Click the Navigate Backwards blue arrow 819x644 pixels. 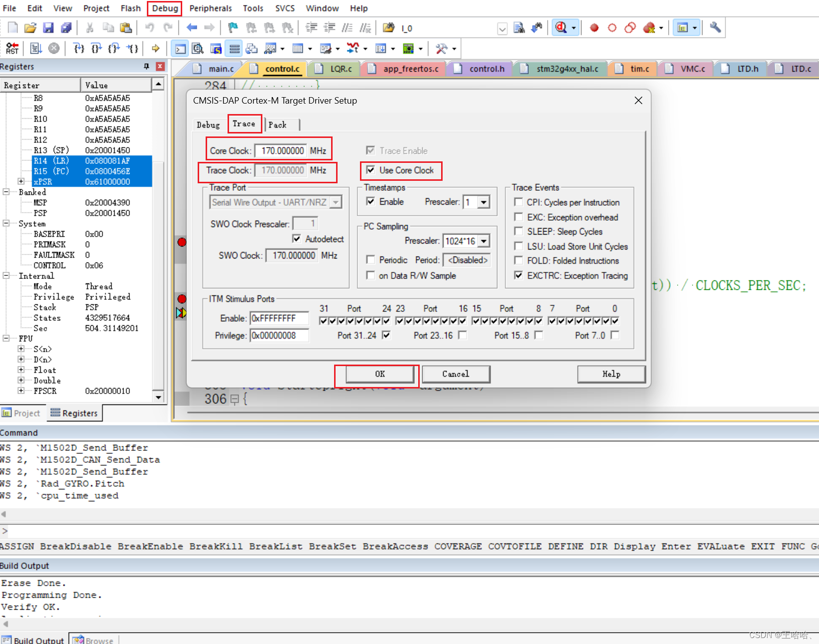[192, 28]
